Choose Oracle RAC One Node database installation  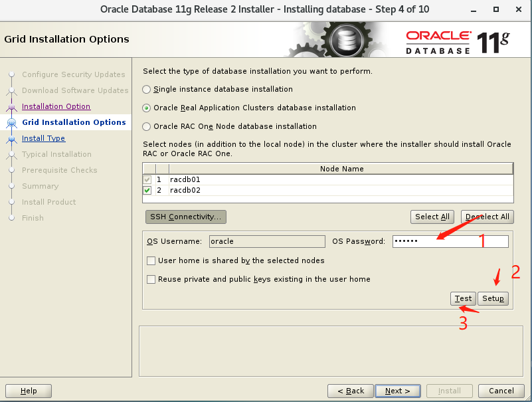point(146,127)
